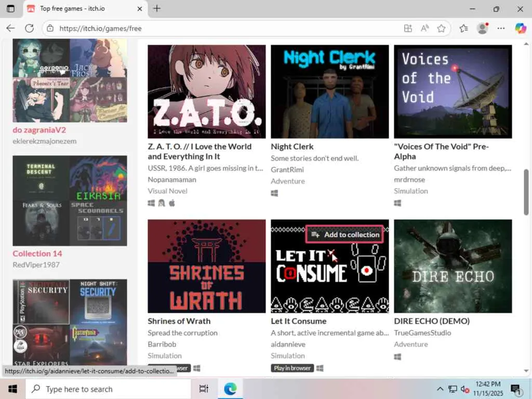Open do zagraniaV2 cover thumbnail
This screenshot has height=399, width=532.
point(70,81)
